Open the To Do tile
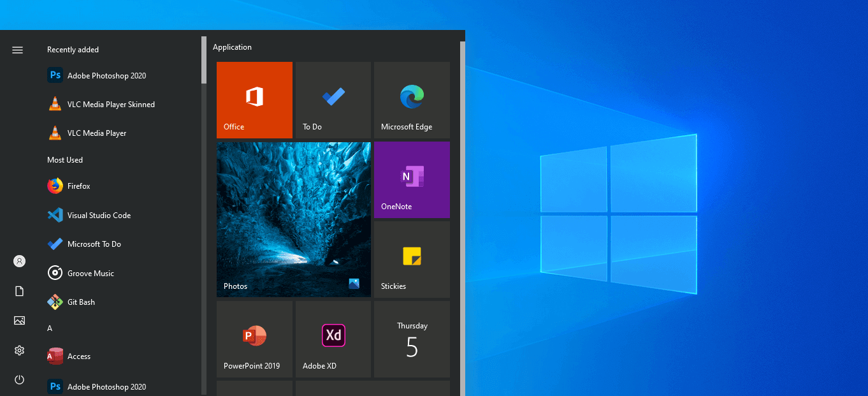The height and width of the screenshot is (396, 868). pos(333,100)
